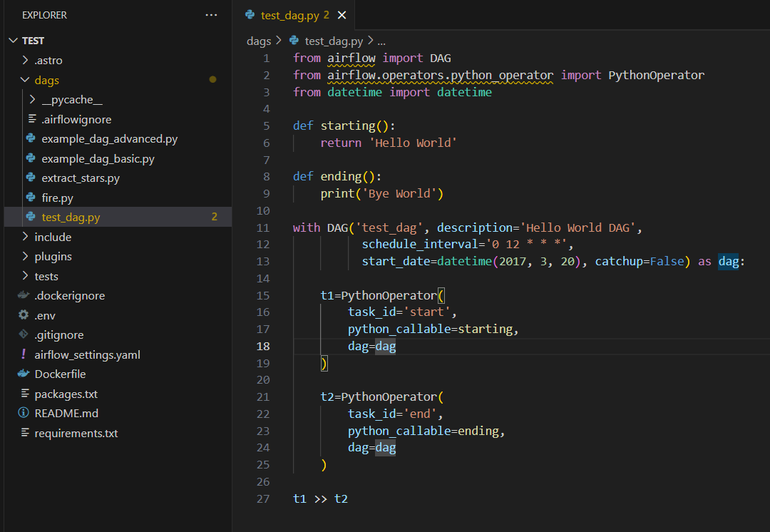The height and width of the screenshot is (532, 770).
Task: Collapse the TEST root folder
Action: pyautogui.click(x=14, y=41)
